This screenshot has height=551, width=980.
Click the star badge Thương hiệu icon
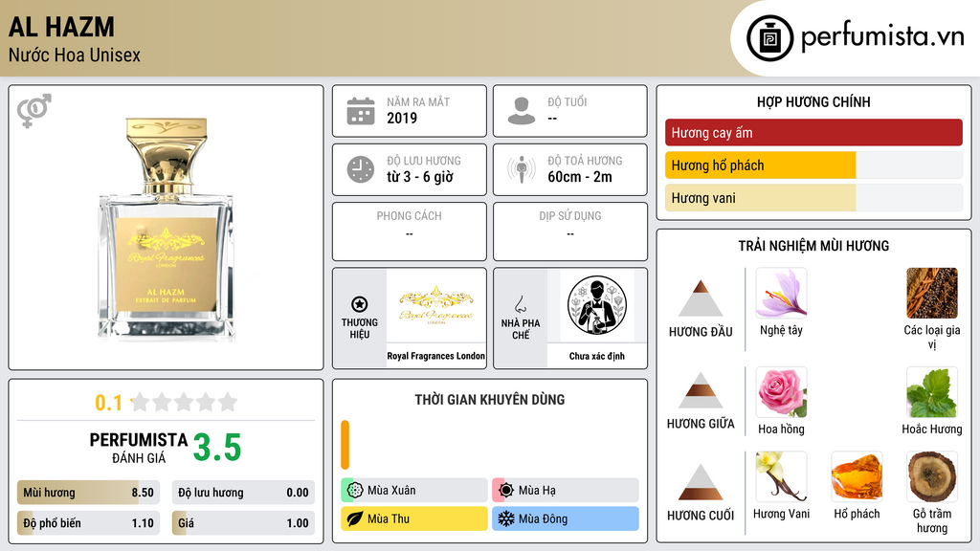tap(360, 304)
